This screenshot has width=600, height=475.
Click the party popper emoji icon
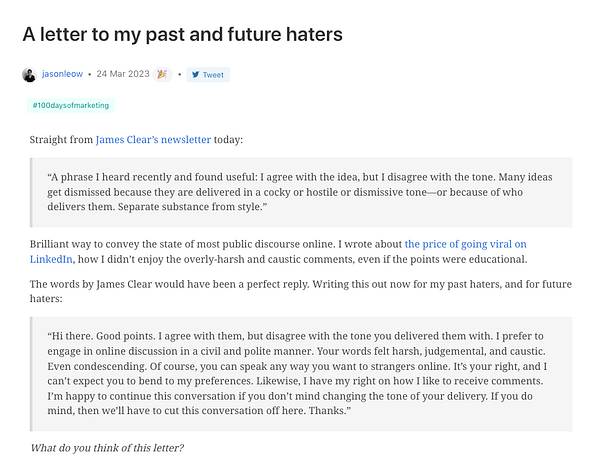pyautogui.click(x=163, y=74)
